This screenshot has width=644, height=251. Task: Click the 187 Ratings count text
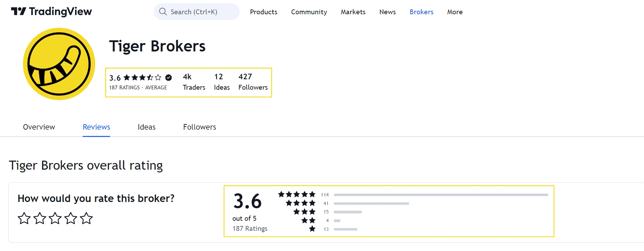point(250,228)
